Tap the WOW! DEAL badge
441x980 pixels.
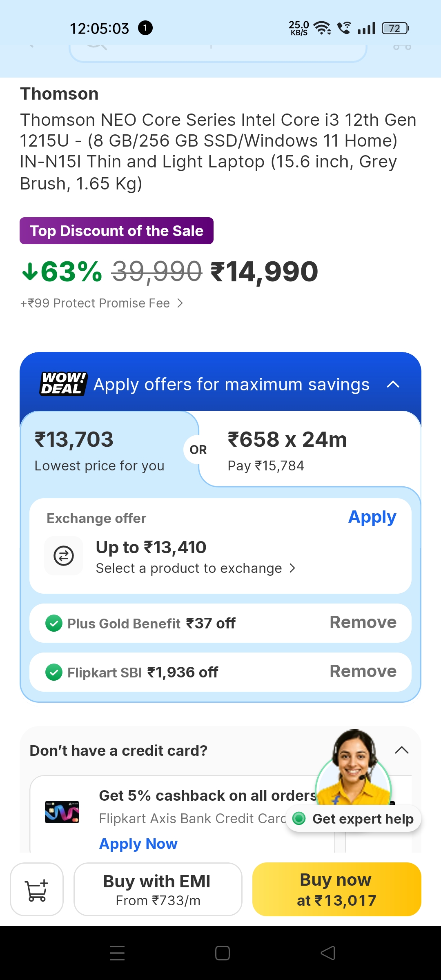[64, 384]
